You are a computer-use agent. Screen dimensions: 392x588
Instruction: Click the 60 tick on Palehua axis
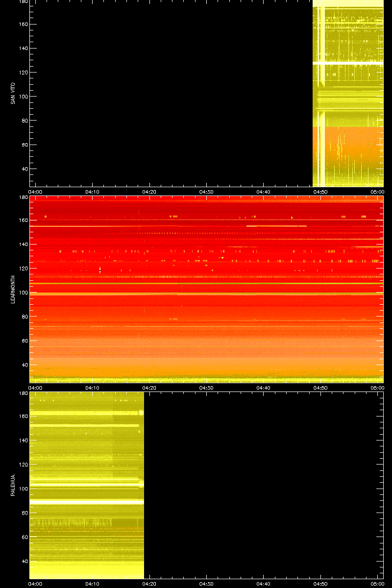point(24,537)
